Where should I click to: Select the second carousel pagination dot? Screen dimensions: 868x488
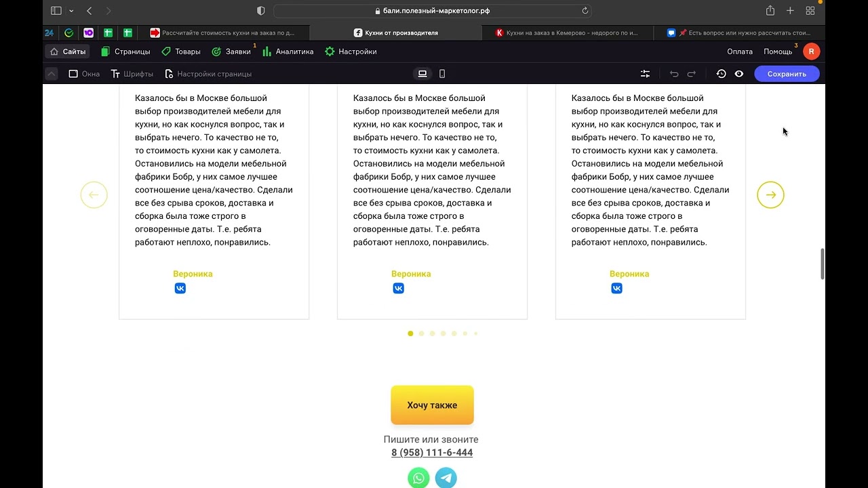coord(421,333)
